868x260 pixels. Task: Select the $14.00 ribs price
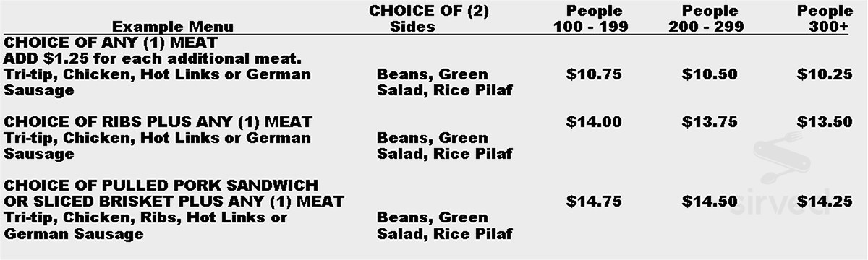pyautogui.click(x=593, y=122)
